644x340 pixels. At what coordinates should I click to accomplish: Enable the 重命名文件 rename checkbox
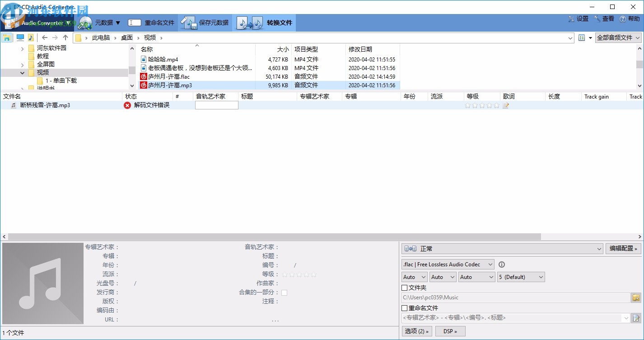(405, 308)
